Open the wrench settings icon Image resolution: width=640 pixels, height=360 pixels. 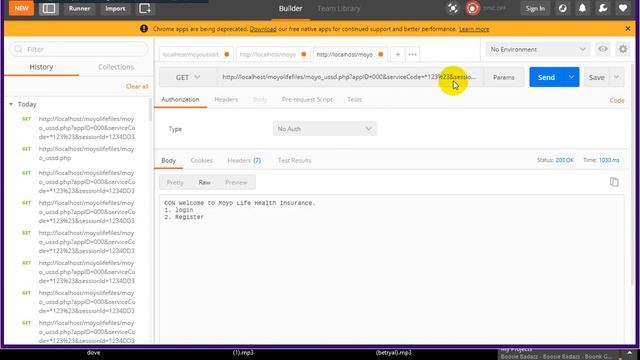click(x=602, y=9)
